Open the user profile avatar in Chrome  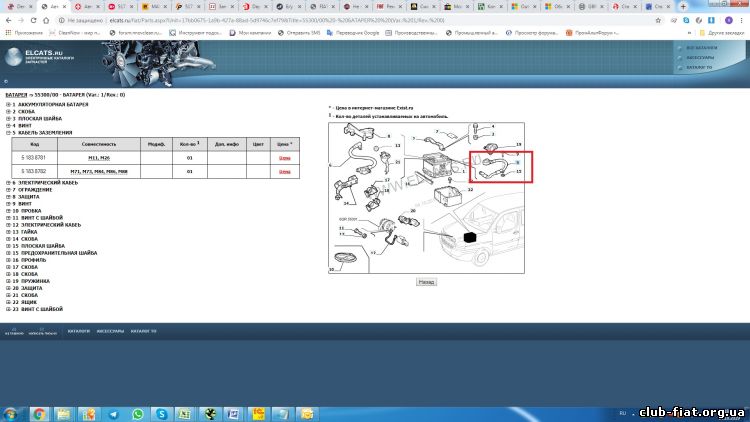pyautogui.click(x=728, y=21)
